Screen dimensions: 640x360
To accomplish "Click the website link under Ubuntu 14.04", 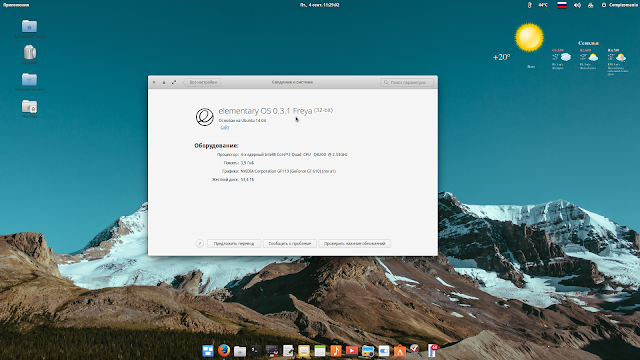I will [x=224, y=127].
